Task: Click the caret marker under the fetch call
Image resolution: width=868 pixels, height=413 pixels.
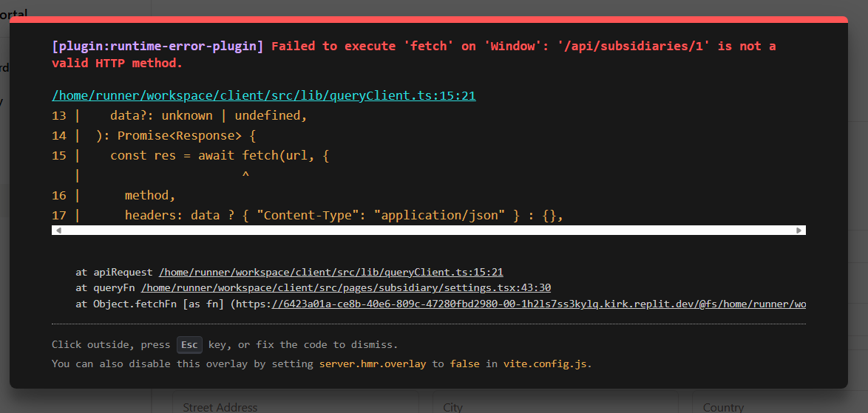Action: 245,175
